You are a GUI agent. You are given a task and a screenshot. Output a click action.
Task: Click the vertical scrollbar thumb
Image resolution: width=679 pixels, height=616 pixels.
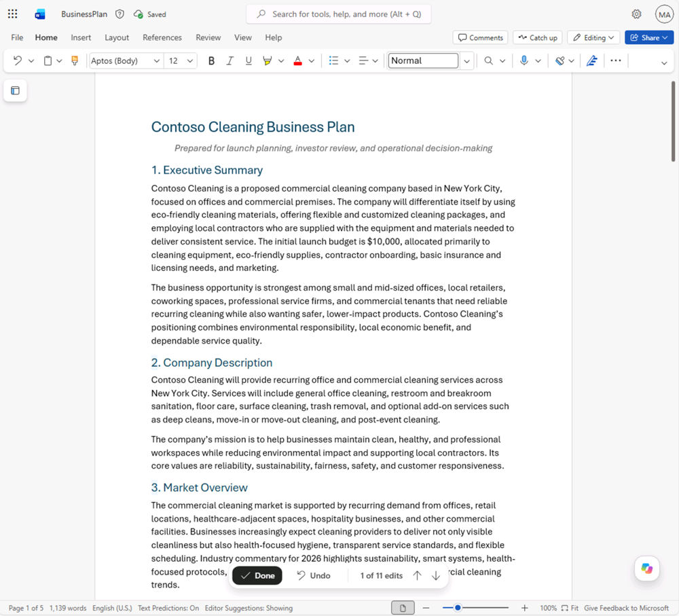674,122
